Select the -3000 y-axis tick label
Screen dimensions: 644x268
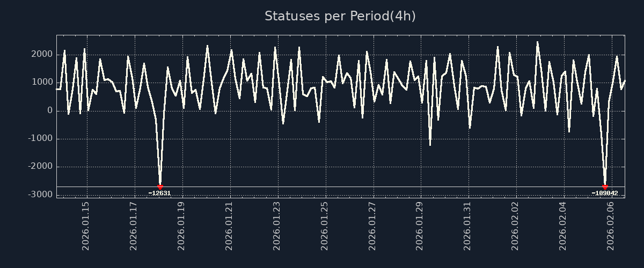point(40,195)
